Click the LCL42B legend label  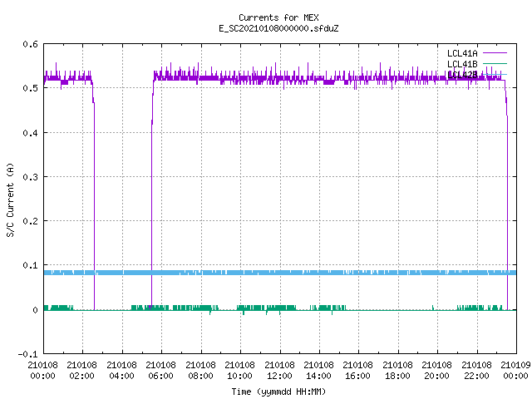(462, 75)
